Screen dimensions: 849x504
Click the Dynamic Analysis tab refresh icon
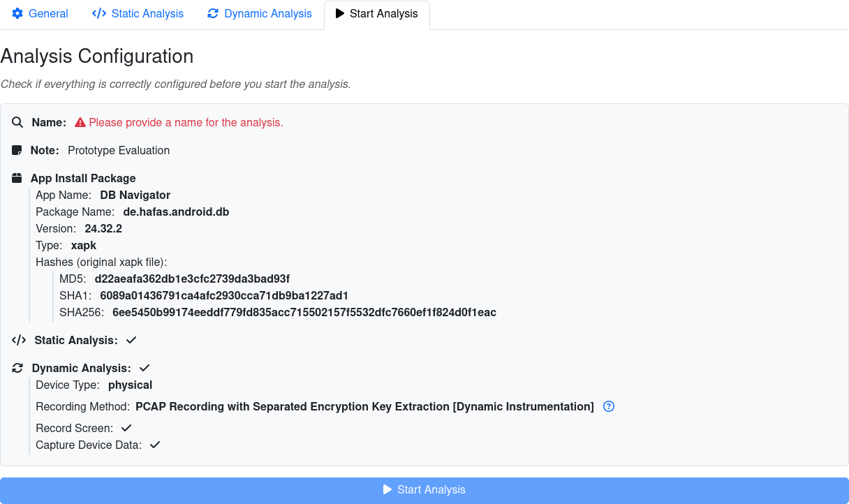[213, 14]
